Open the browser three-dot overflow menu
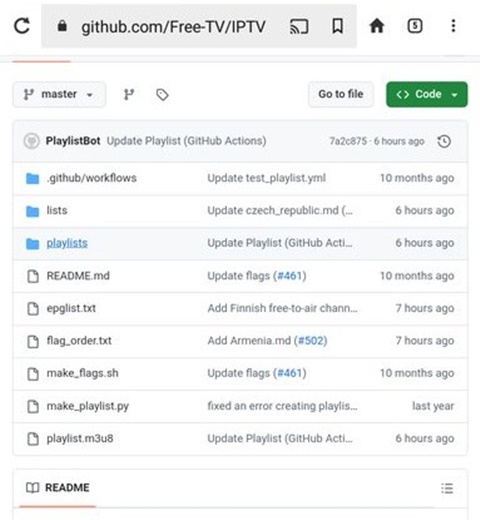This screenshot has height=520, width=480. (x=453, y=26)
